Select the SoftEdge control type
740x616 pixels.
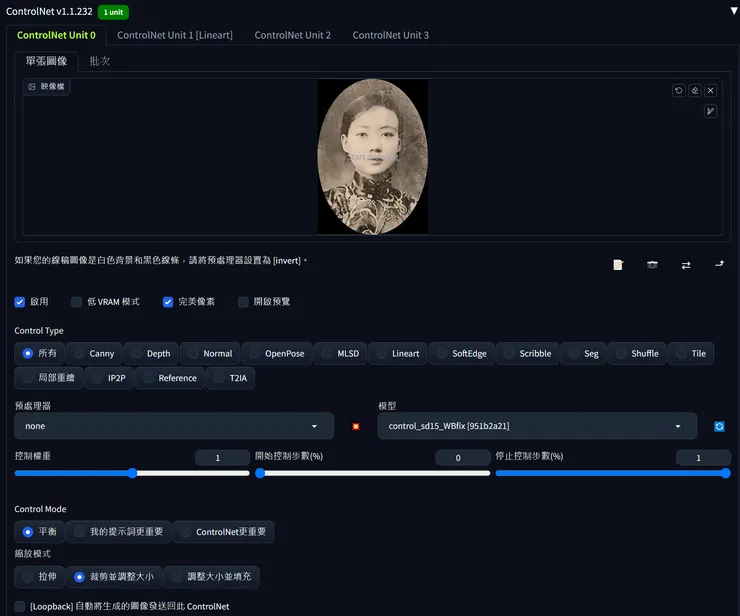click(462, 354)
